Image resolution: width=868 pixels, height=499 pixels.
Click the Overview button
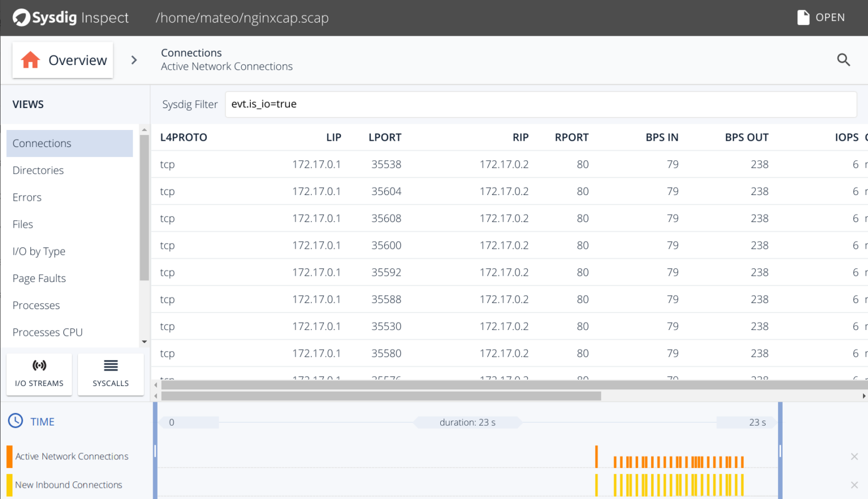point(62,60)
